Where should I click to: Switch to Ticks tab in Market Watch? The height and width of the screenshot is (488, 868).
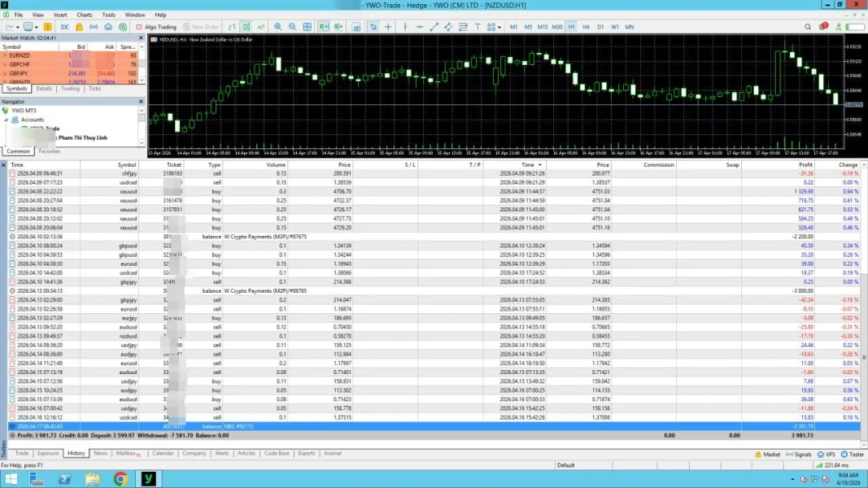coord(94,89)
